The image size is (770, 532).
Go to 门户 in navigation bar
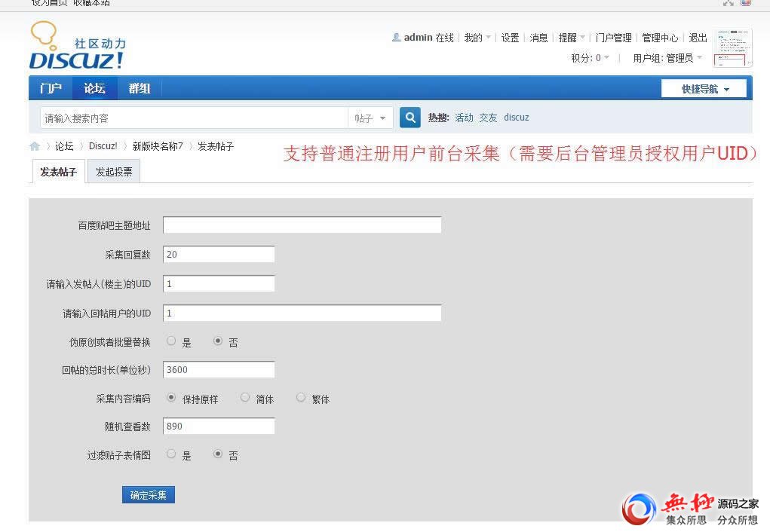coord(51,88)
